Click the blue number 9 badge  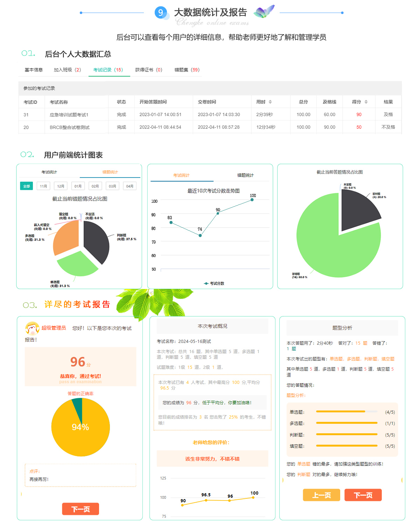pos(161,13)
